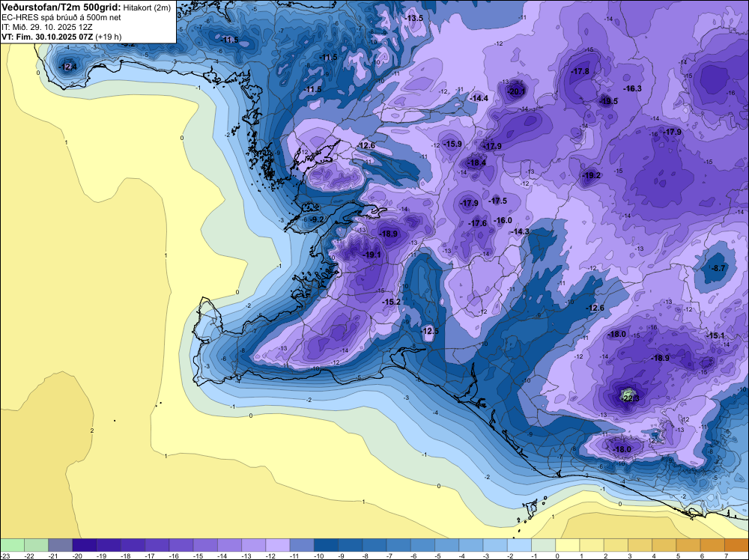This screenshot has width=749, height=560.
Task: Click the -19.1 temperature label
Action: coord(372,255)
